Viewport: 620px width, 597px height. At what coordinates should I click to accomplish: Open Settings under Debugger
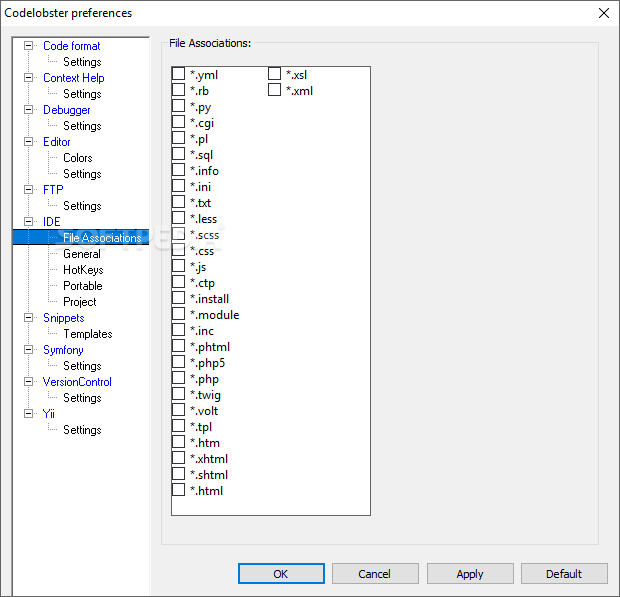point(82,126)
